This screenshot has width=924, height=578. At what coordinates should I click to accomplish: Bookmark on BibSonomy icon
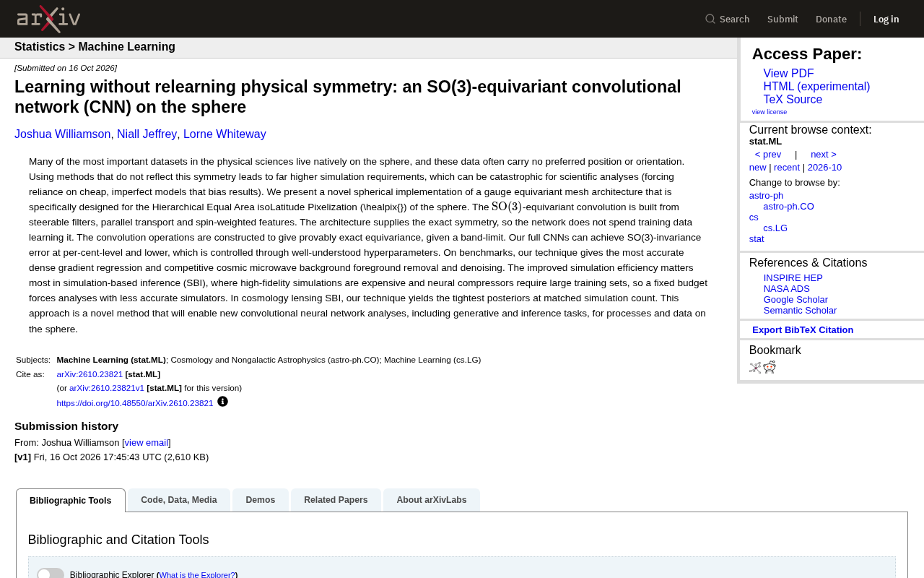pyautogui.click(x=755, y=367)
